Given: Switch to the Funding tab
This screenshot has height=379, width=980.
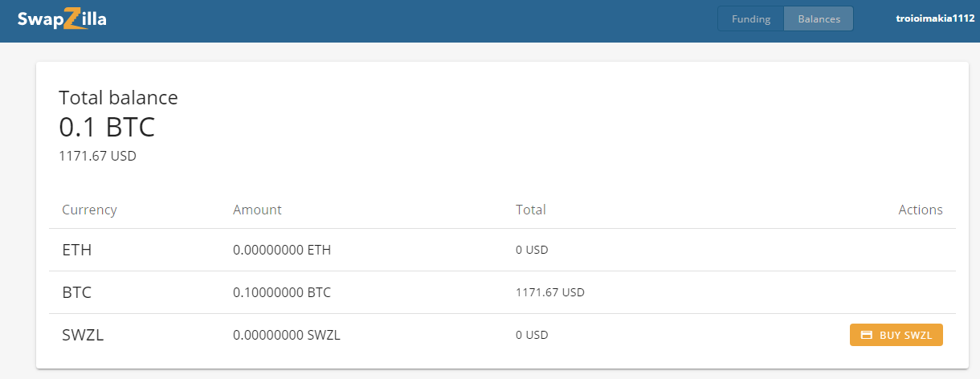Looking at the screenshot, I should click(751, 19).
